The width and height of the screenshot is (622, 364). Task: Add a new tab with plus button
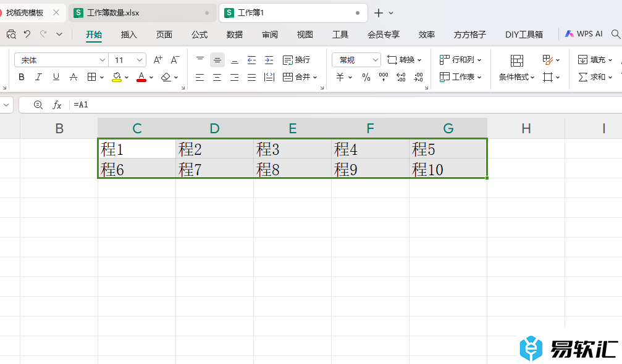[379, 13]
